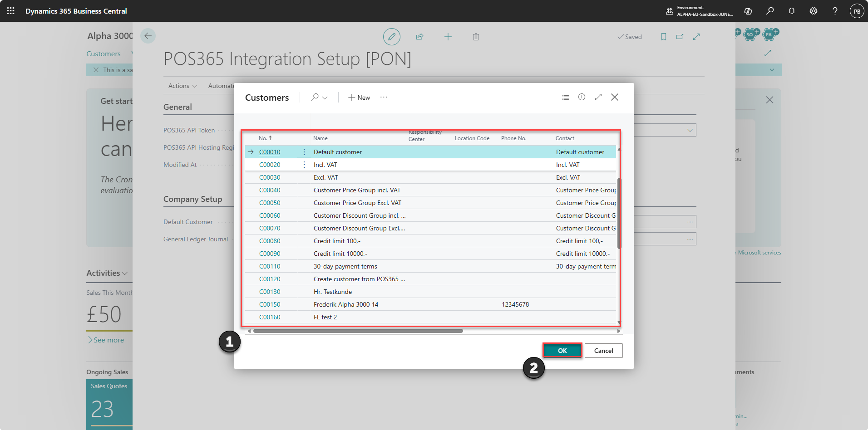868x430 pixels.
Task: Open Customers menu in role center
Action: pyautogui.click(x=104, y=54)
